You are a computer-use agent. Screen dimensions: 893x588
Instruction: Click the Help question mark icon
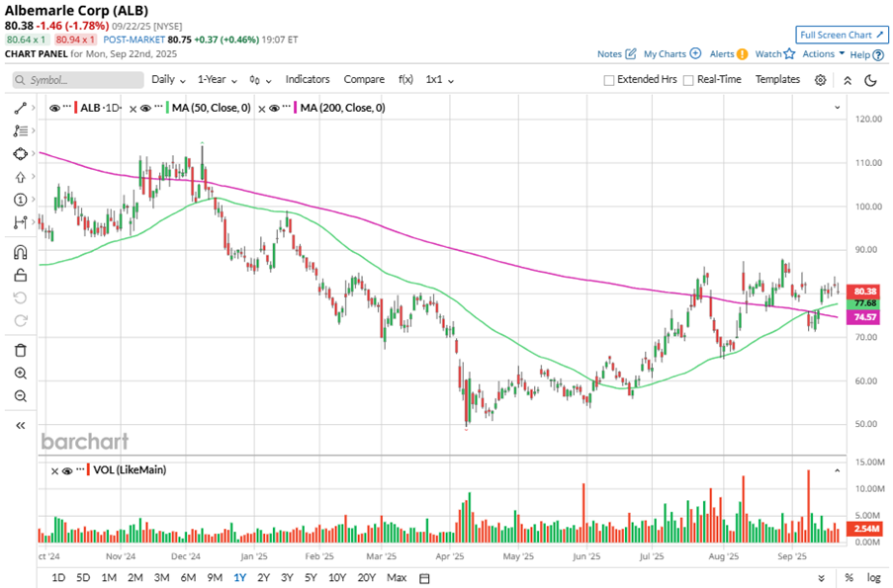[878, 55]
